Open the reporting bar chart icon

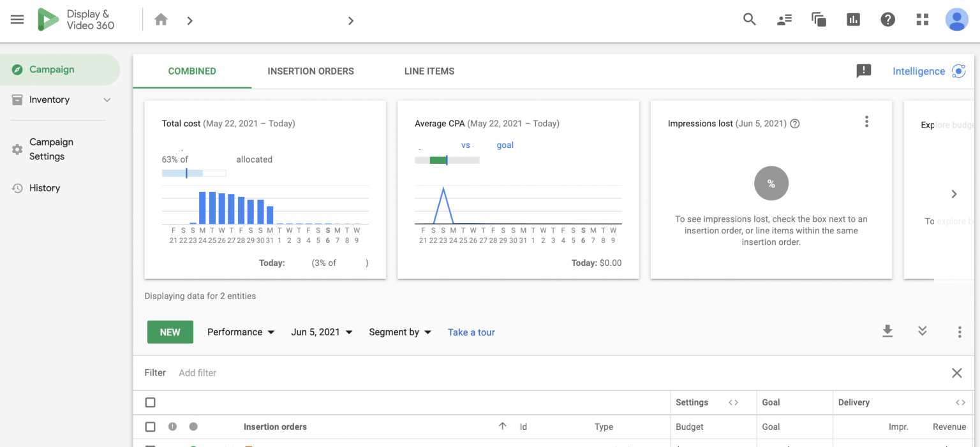click(853, 20)
